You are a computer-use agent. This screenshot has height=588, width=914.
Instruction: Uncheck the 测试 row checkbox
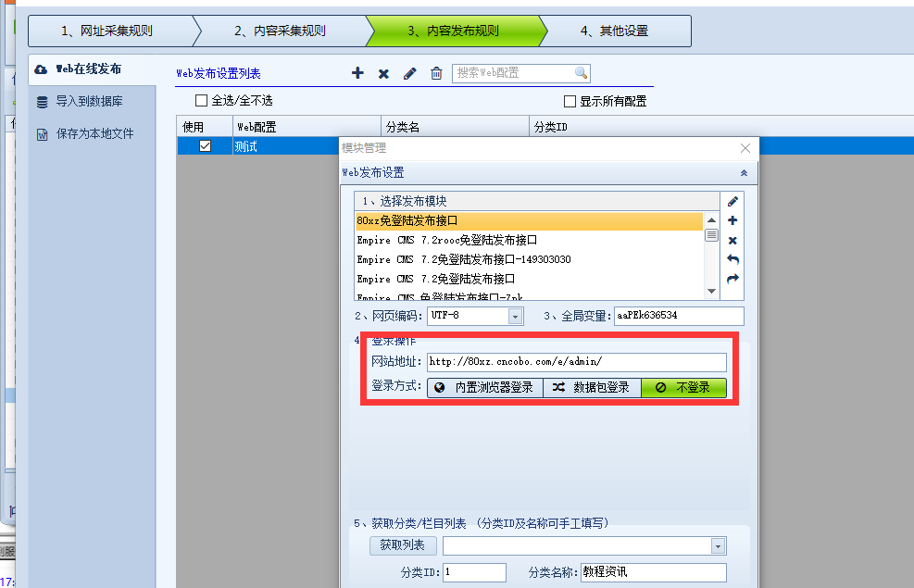pyautogui.click(x=205, y=146)
